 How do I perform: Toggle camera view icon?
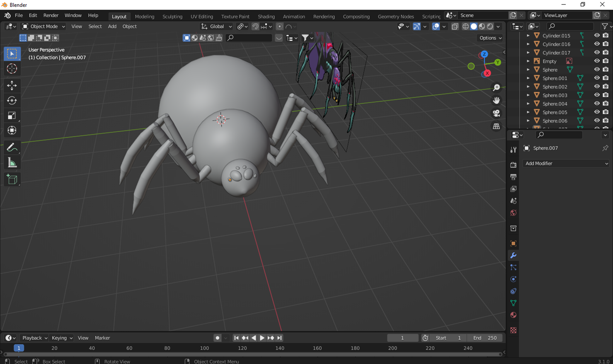[497, 113]
